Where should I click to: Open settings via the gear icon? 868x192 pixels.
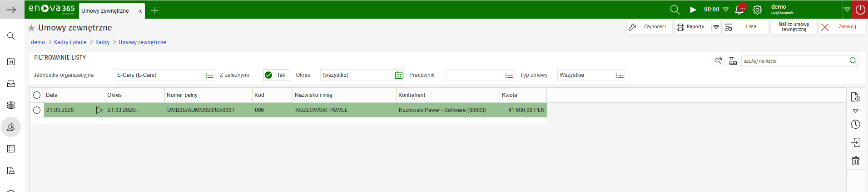tap(757, 10)
